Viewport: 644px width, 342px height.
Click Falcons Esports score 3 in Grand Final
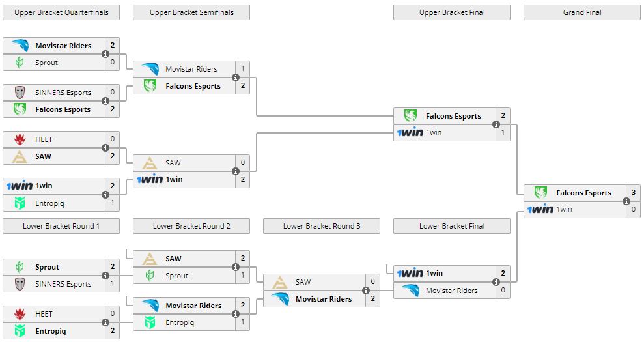633,193
